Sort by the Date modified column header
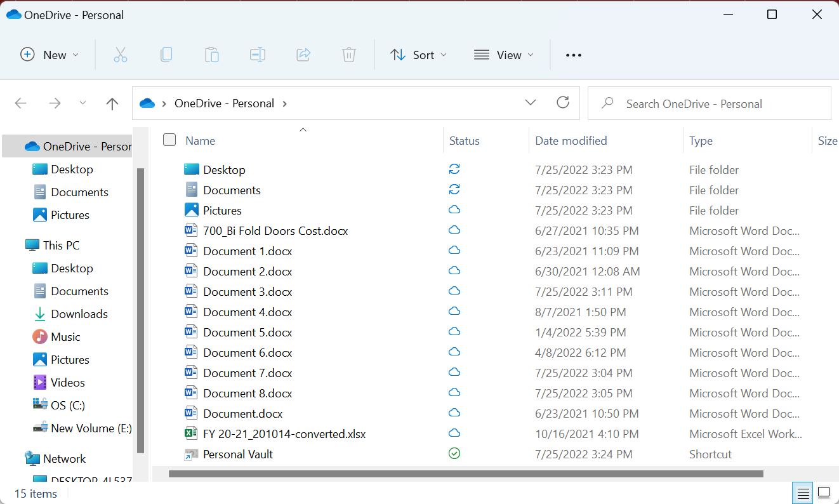Image resolution: width=839 pixels, height=504 pixels. [571, 141]
